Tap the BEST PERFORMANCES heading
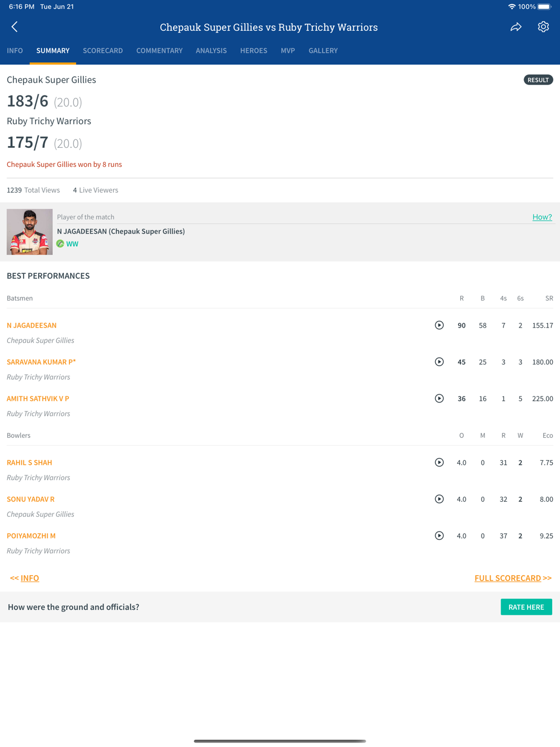Image resolution: width=560 pixels, height=747 pixels. point(48,276)
